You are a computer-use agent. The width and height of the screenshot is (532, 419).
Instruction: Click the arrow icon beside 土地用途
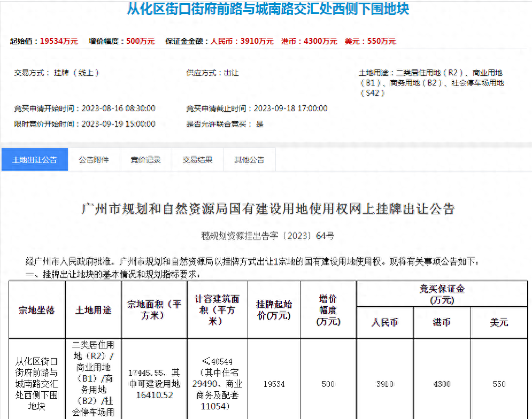[357, 73]
